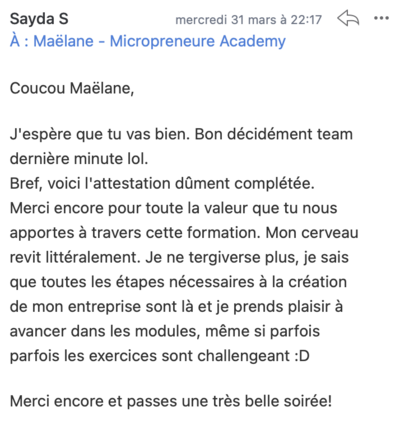Click the closing line 'Merci encore et passes'
Screen dimensions: 400x421
point(171,401)
